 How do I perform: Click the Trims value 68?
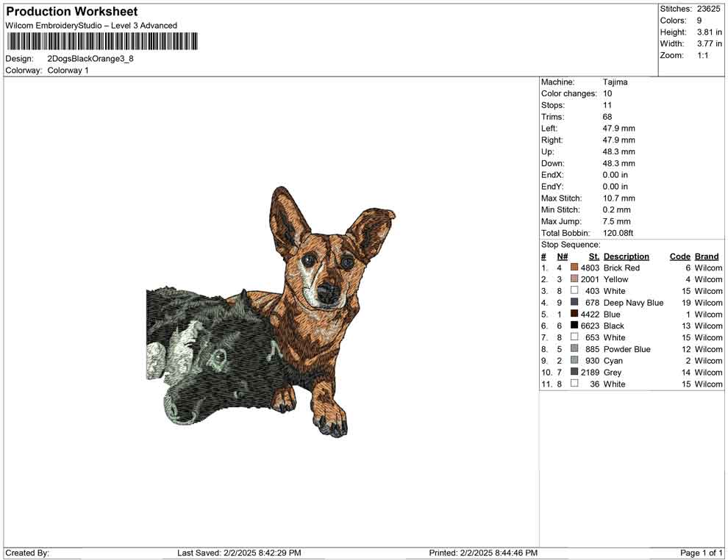(x=607, y=117)
